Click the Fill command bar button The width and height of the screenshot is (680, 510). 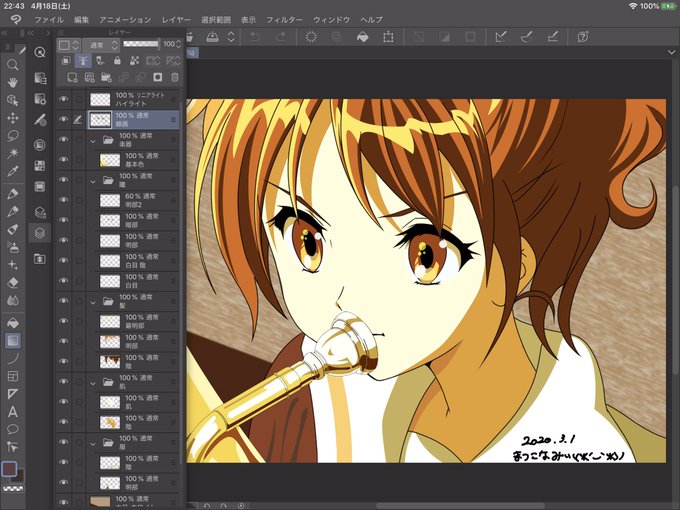point(363,37)
